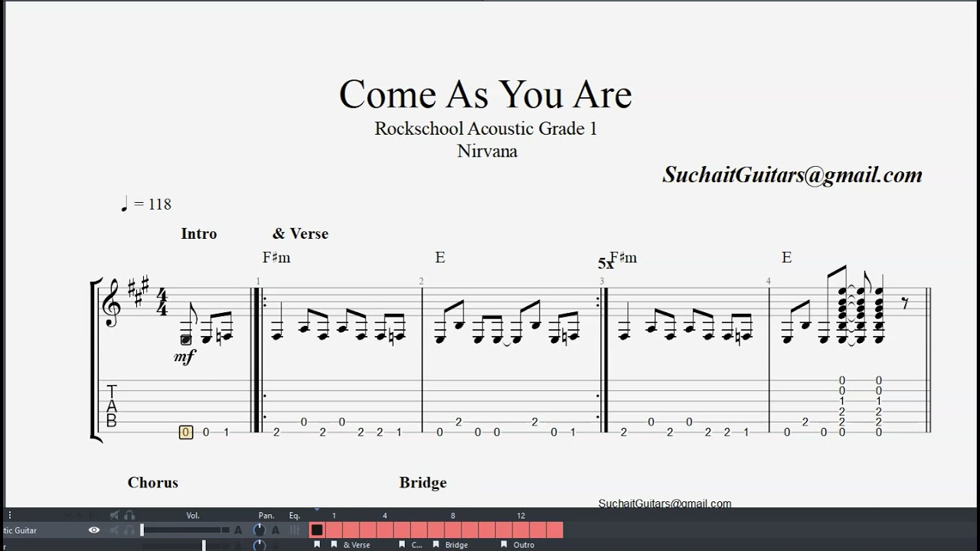The width and height of the screenshot is (980, 551).
Task: Click the Bridge section label in score
Action: click(x=423, y=482)
